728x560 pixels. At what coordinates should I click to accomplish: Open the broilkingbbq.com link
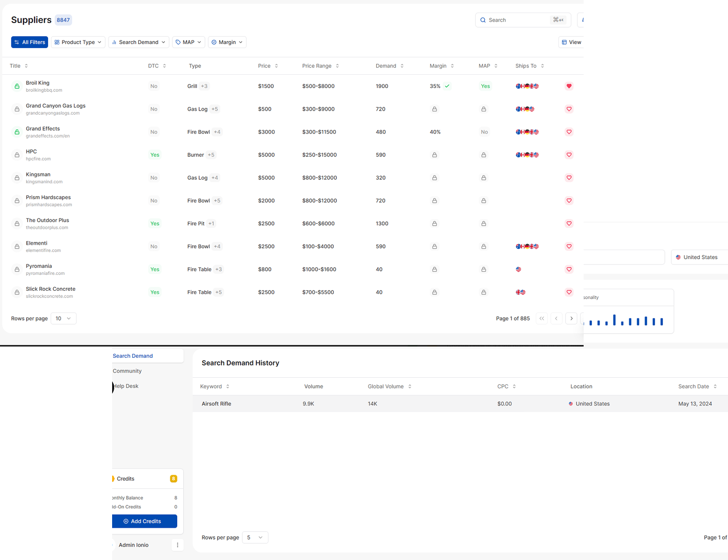[44, 90]
